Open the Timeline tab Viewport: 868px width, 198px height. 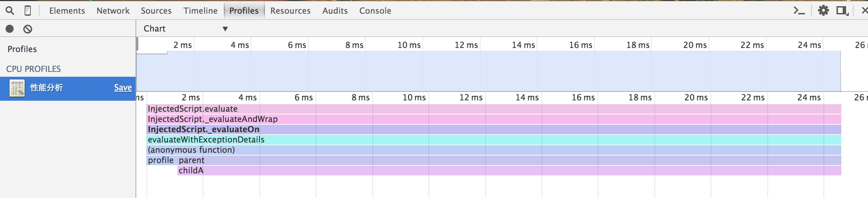pyautogui.click(x=200, y=11)
